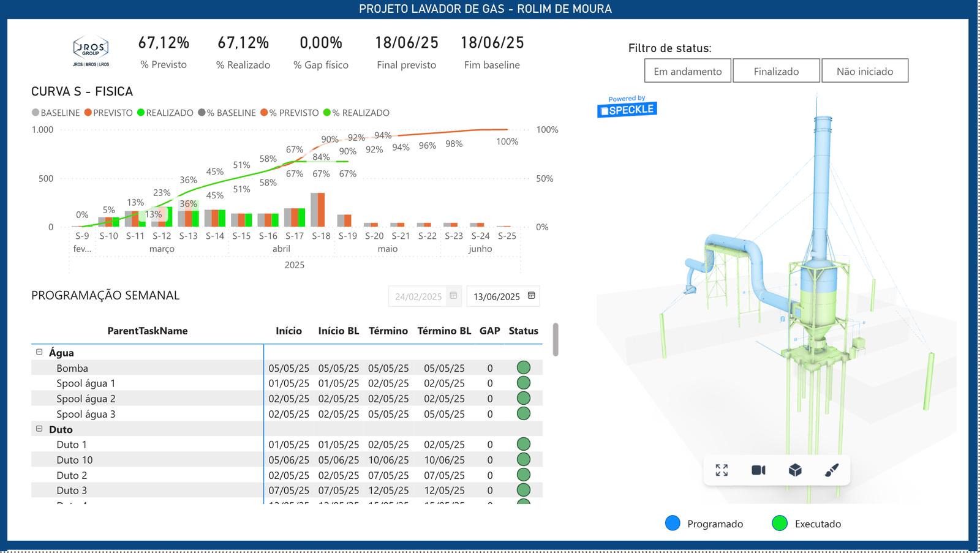Click the REALIZADO green legend swatch
This screenshot has height=553, width=980.
pyautogui.click(x=141, y=113)
